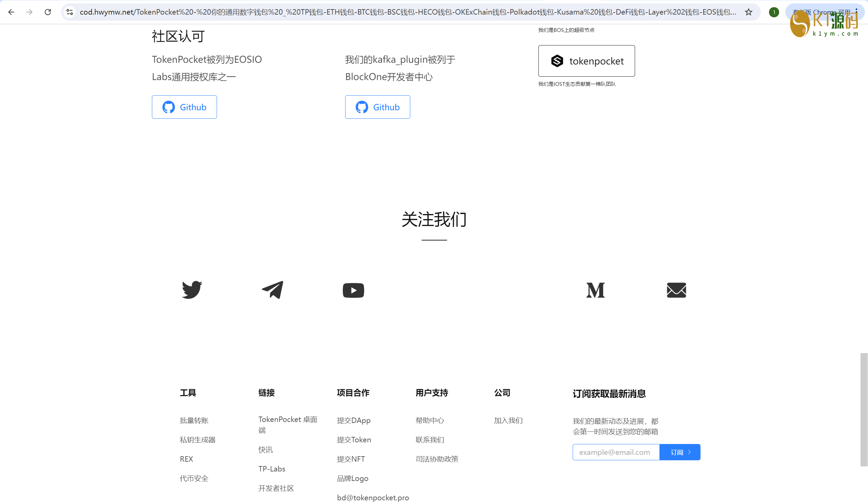Open TP-Labs footer link
Image resolution: width=868 pixels, height=502 pixels.
(272, 468)
